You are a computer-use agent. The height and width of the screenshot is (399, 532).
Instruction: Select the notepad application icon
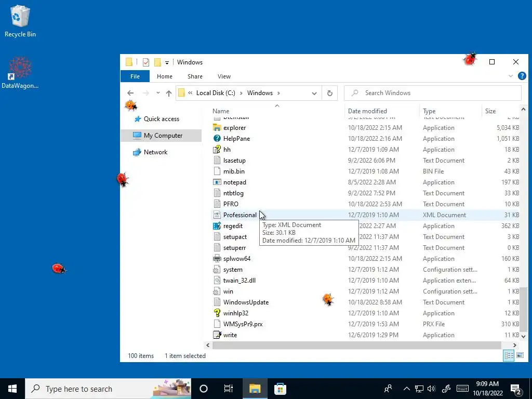pyautogui.click(x=217, y=182)
